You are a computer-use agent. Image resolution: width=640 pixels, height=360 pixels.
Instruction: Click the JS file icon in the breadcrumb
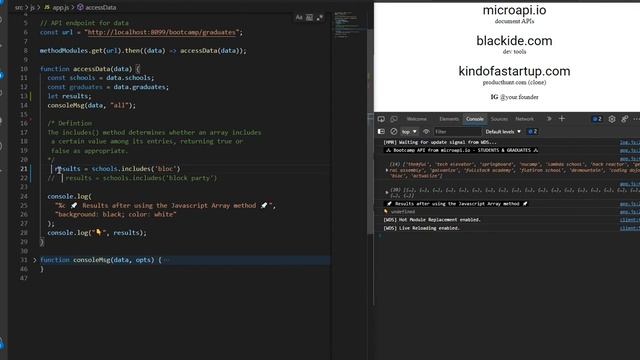(x=47, y=7)
